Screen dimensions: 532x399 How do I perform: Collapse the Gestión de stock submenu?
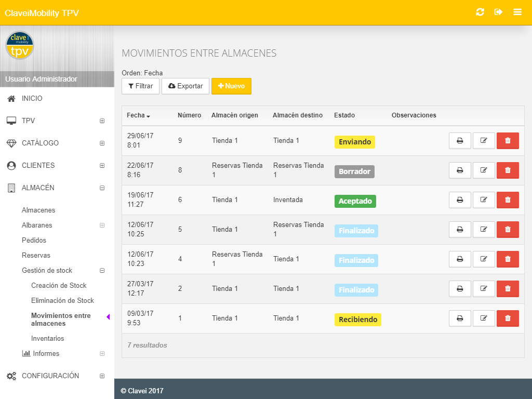pyautogui.click(x=102, y=270)
